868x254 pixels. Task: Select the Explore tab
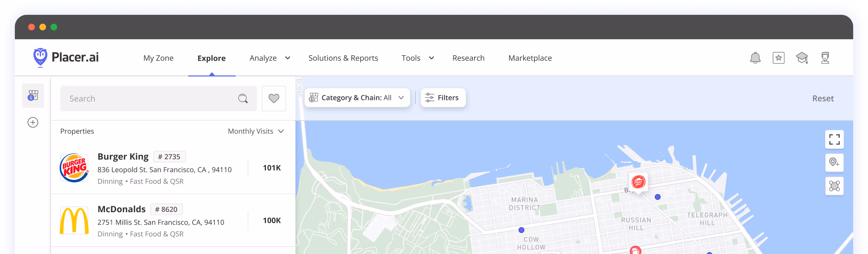[211, 58]
